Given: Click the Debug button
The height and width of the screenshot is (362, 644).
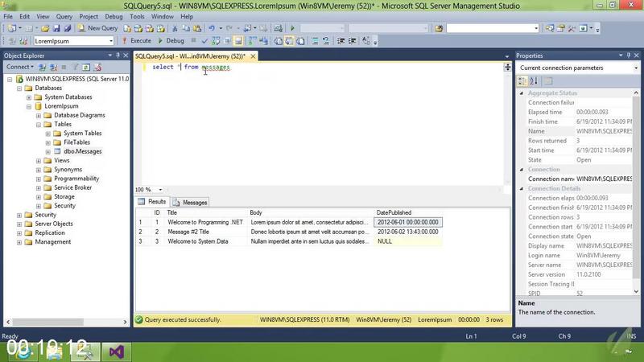Looking at the screenshot, I should (x=171, y=41).
